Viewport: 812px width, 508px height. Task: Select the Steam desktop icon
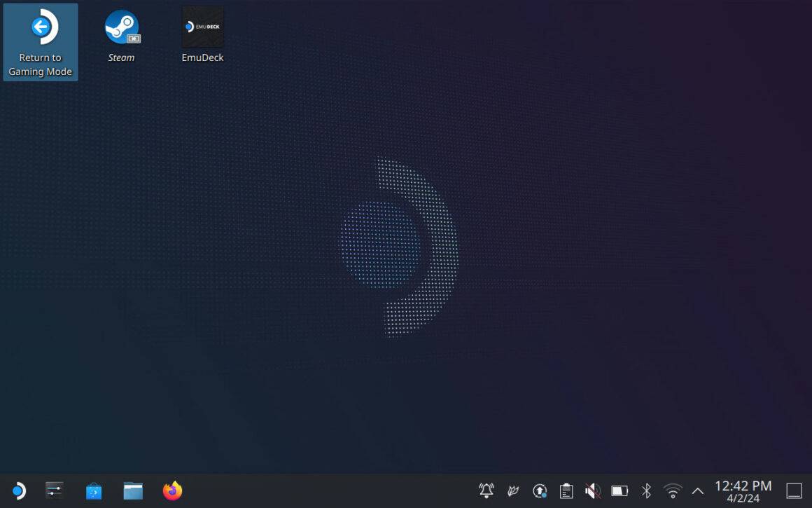pyautogui.click(x=122, y=36)
